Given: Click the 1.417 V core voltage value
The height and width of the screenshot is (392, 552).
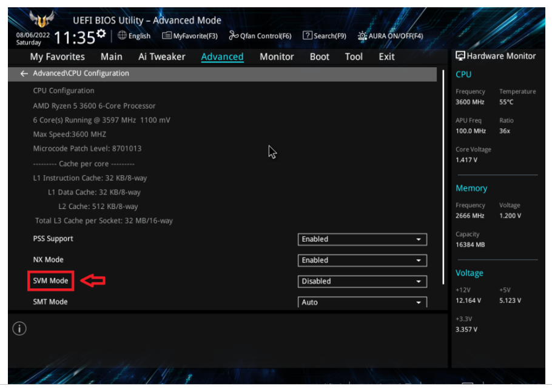Looking at the screenshot, I should point(466,160).
